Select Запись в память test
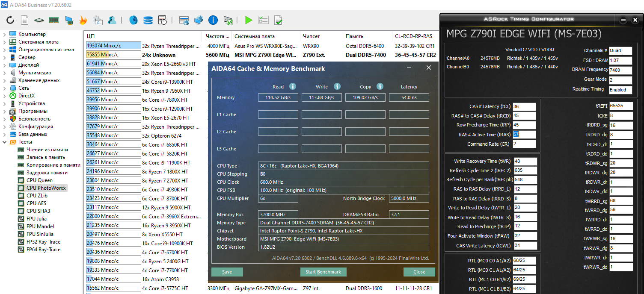644x294 pixels. point(46,157)
